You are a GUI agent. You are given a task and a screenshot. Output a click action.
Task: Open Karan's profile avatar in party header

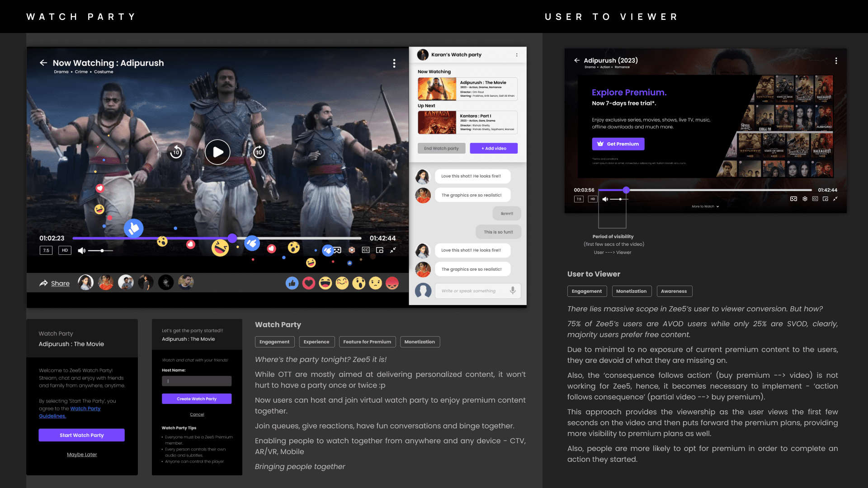(x=423, y=55)
